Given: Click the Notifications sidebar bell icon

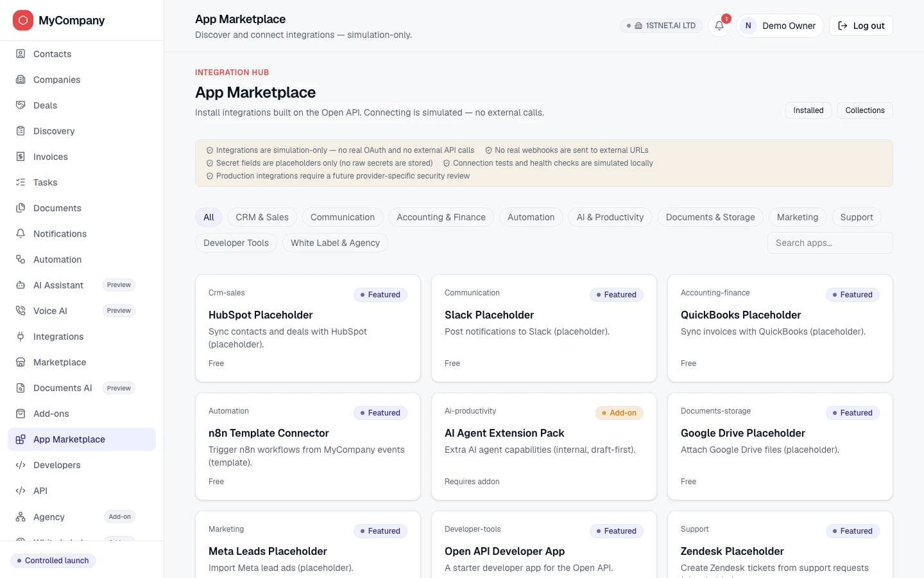Looking at the screenshot, I should (x=21, y=234).
